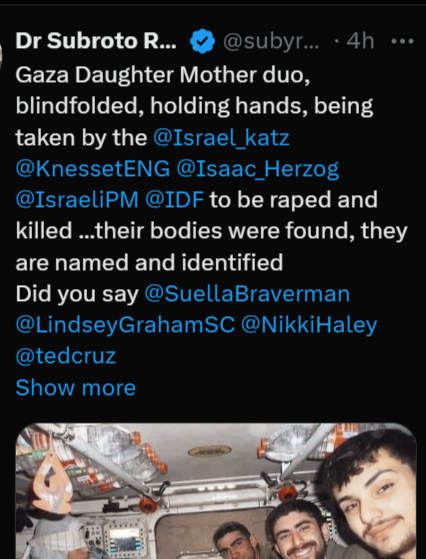Click the @tedcruz mention
The image size is (426, 559).
66,357
